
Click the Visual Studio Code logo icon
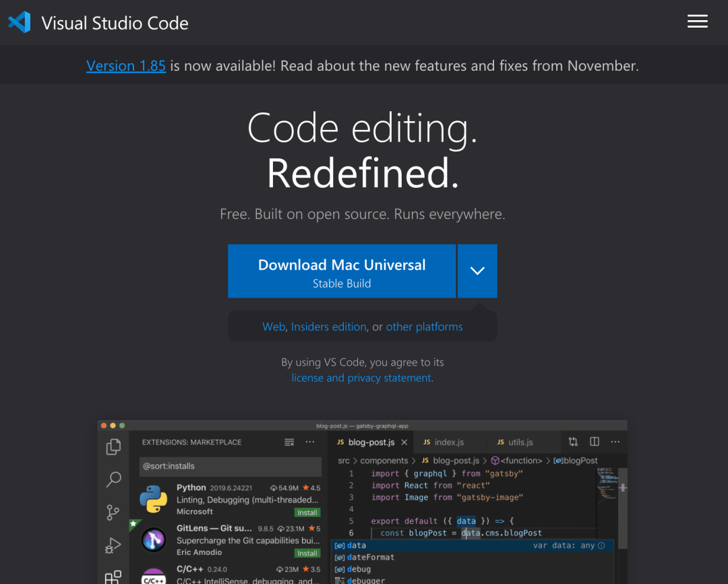click(20, 22)
